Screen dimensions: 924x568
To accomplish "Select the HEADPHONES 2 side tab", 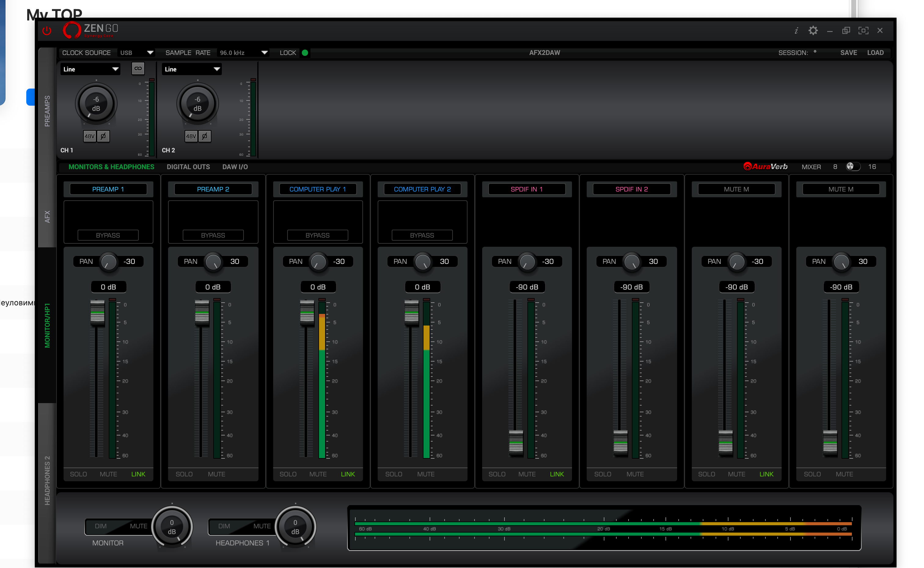I will [47, 480].
